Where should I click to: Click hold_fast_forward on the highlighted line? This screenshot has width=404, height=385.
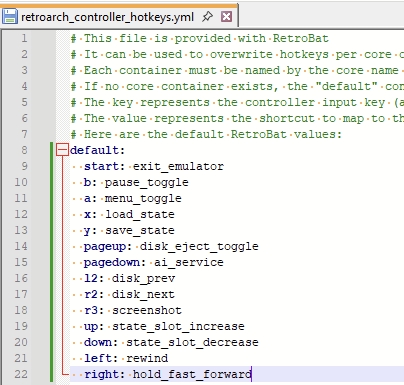192,374
